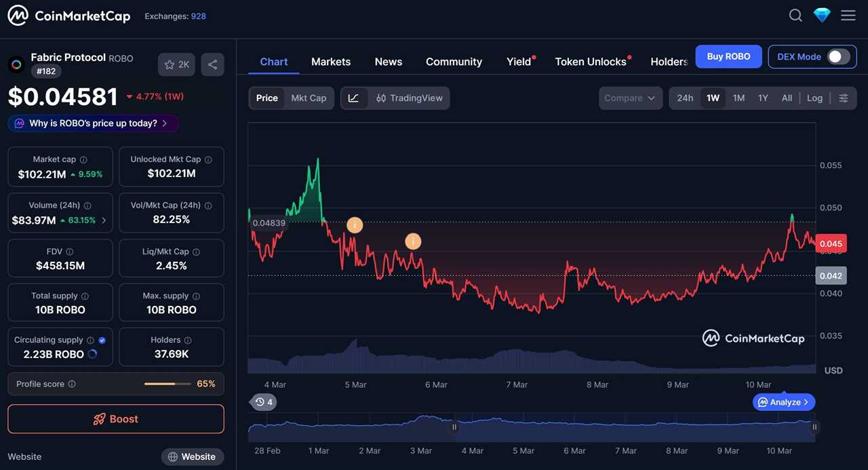Open chart display settings sliders icon

click(x=844, y=98)
